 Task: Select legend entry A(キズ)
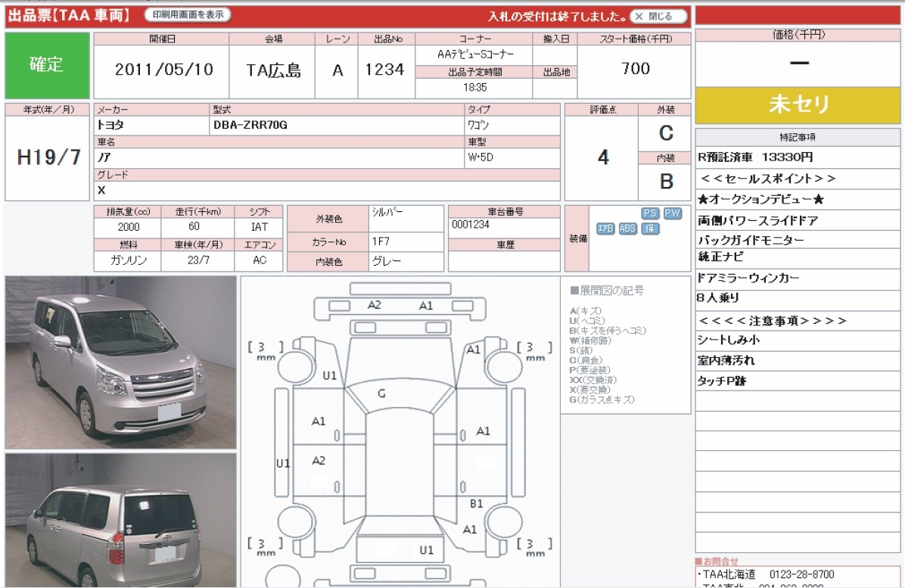point(585,311)
